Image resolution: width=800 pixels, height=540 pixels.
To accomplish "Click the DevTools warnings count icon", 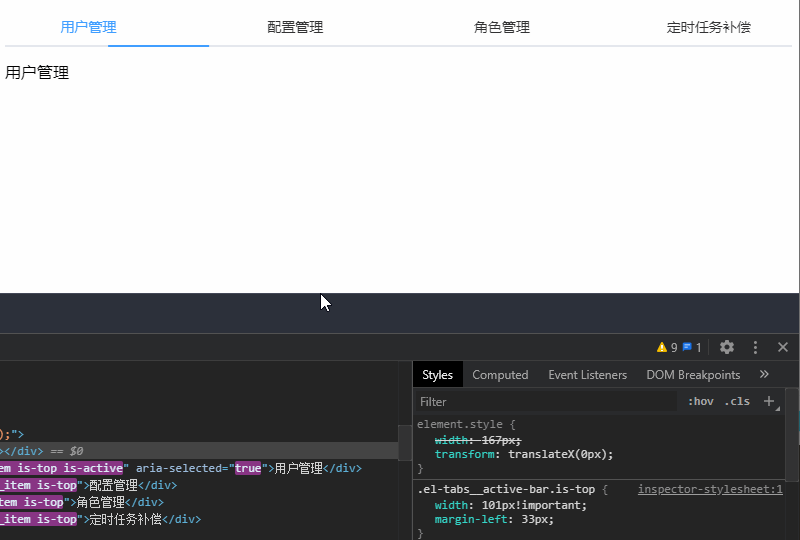I will 667,348.
